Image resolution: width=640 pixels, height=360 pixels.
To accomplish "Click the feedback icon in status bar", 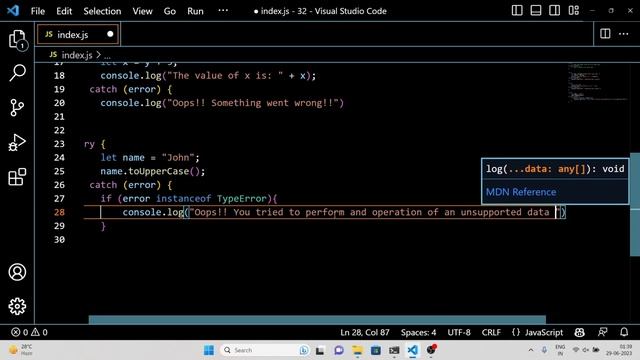I will coord(602,332).
